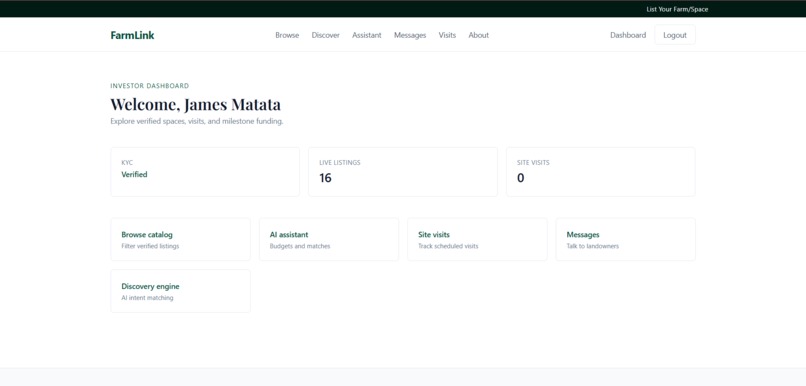
Task: Select the Live Listings count card
Action: coord(403,172)
